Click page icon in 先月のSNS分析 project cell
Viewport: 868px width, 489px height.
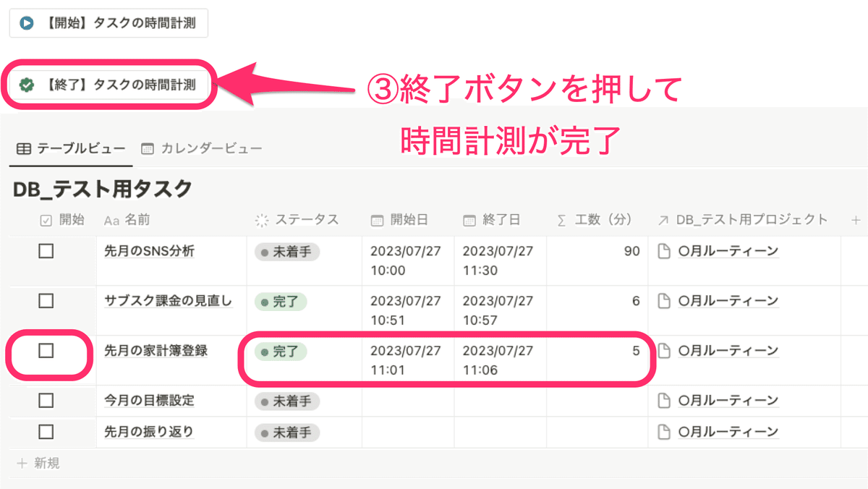[x=663, y=252]
